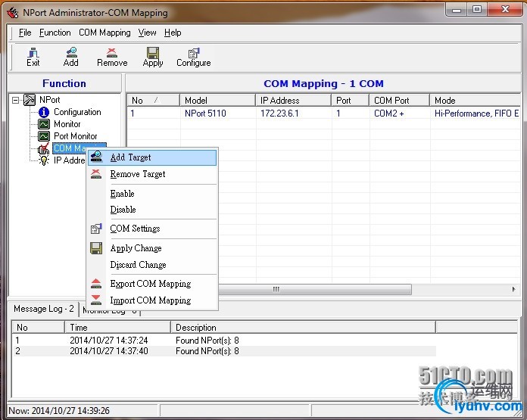This screenshot has height=420, width=527.
Task: Open COM Settings from context menu
Action: tap(152, 229)
